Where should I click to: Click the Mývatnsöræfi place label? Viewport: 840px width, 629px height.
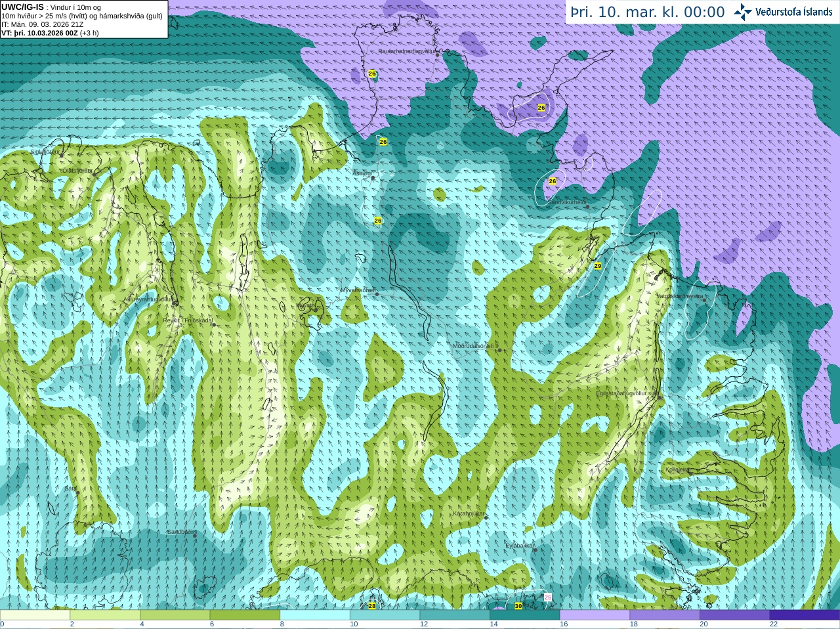pos(358,290)
